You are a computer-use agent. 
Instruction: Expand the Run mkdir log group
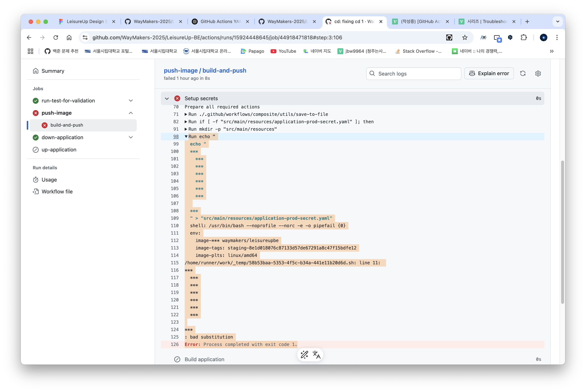tap(186, 129)
